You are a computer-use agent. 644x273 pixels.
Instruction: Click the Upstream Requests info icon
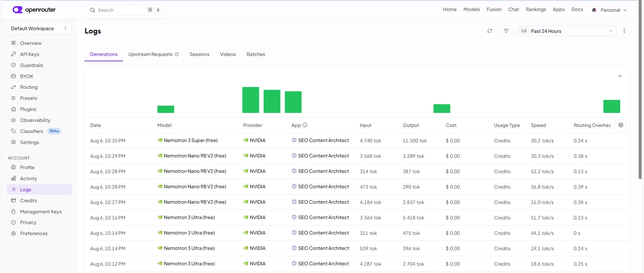coord(177,54)
